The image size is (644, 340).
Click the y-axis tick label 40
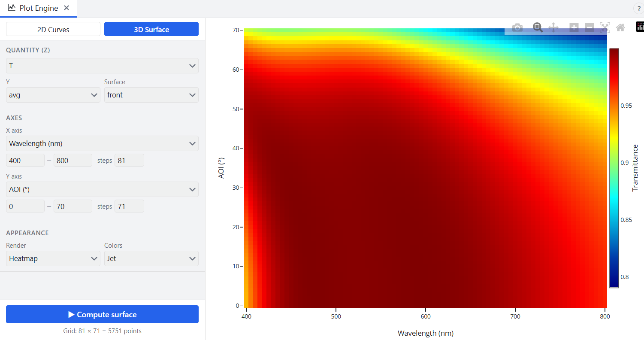click(236, 149)
